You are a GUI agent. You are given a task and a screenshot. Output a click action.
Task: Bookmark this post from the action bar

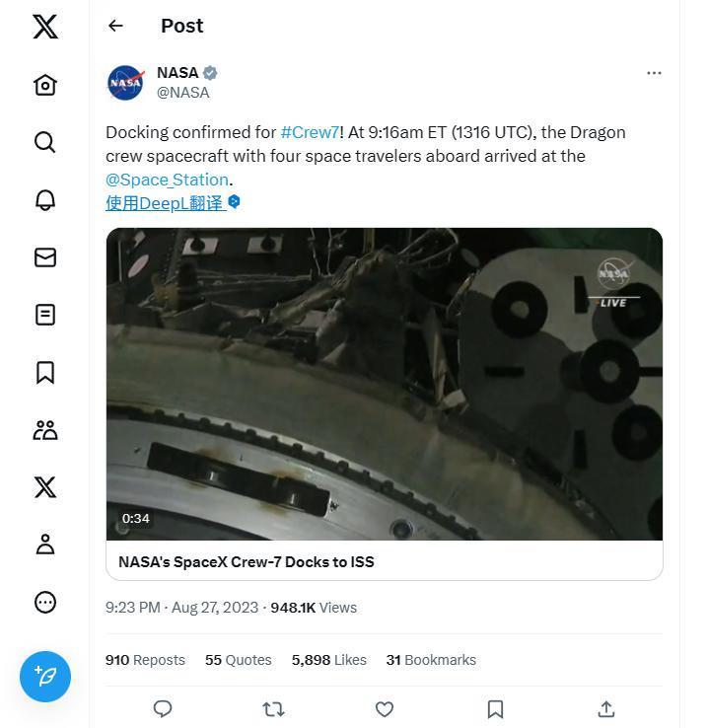495,708
